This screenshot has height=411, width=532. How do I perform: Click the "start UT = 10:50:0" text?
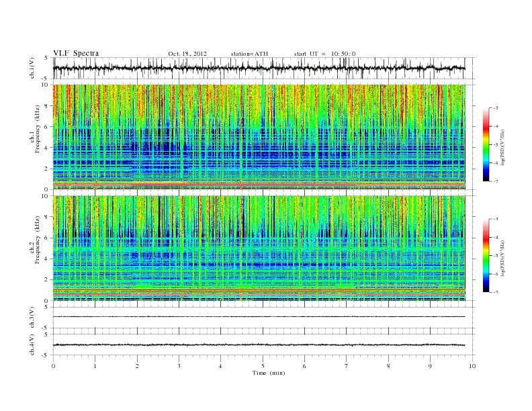click(324, 54)
